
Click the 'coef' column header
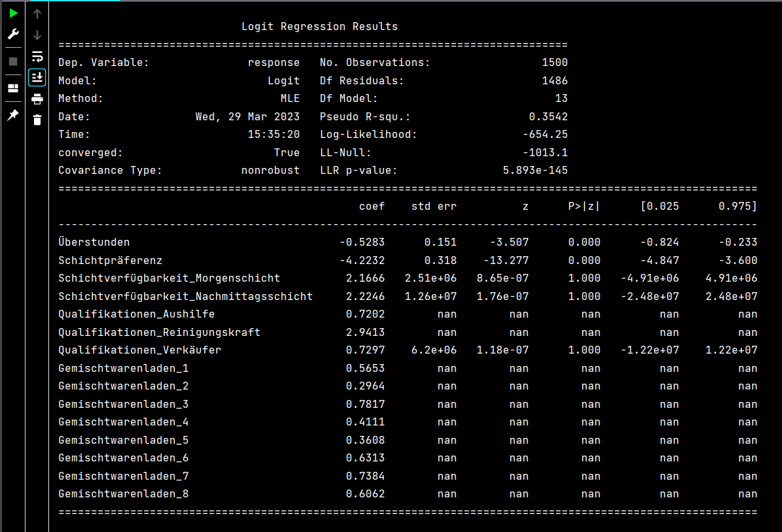coord(372,207)
